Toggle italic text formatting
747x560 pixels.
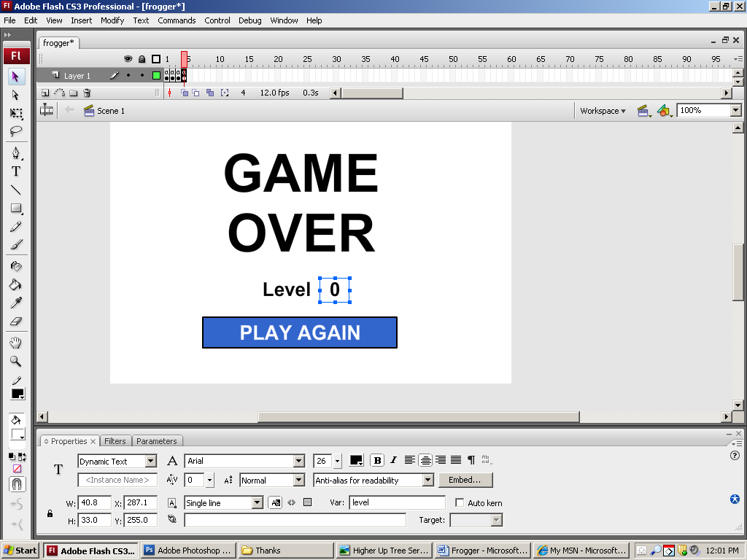393,460
